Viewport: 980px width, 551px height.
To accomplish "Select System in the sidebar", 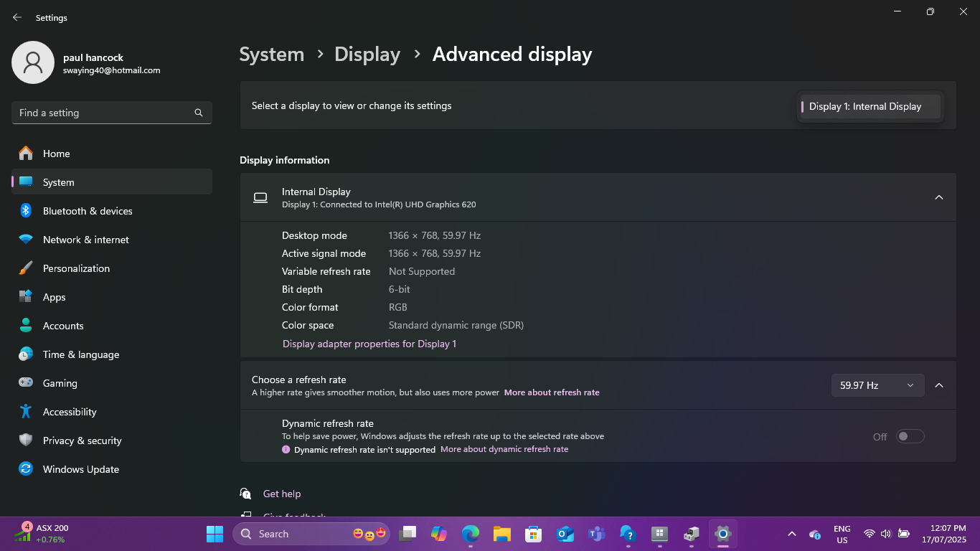I will (x=112, y=182).
